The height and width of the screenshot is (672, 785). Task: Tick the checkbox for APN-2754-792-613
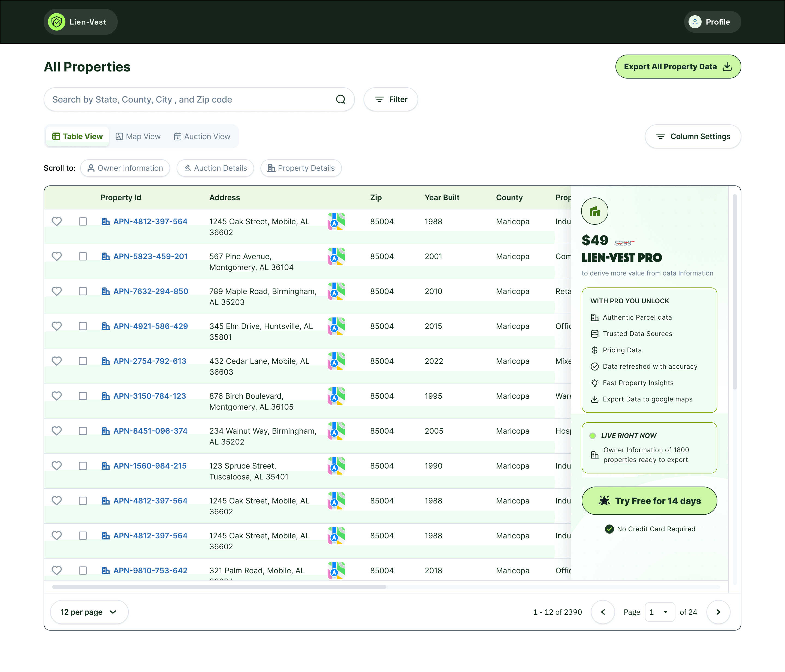pyautogui.click(x=83, y=361)
